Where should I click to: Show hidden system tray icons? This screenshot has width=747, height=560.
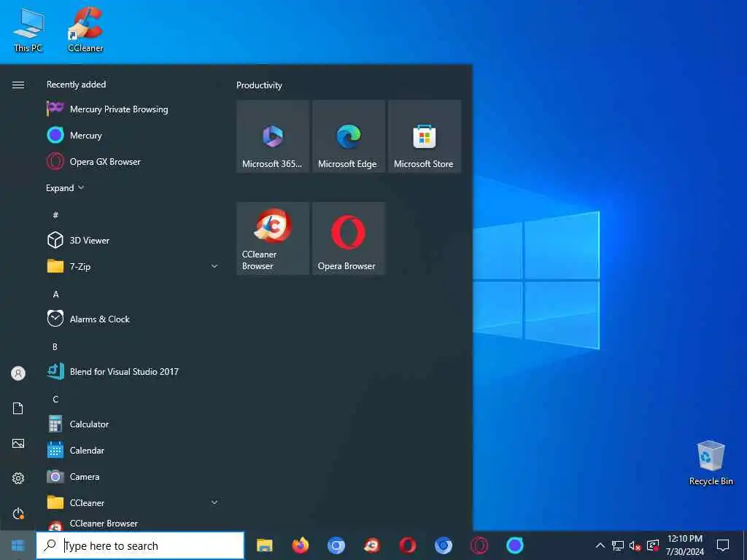coord(600,545)
